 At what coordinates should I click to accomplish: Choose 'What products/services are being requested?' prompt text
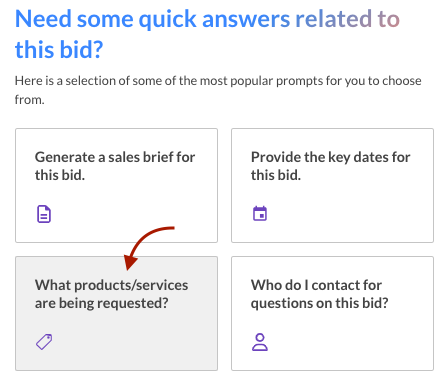[111, 294]
